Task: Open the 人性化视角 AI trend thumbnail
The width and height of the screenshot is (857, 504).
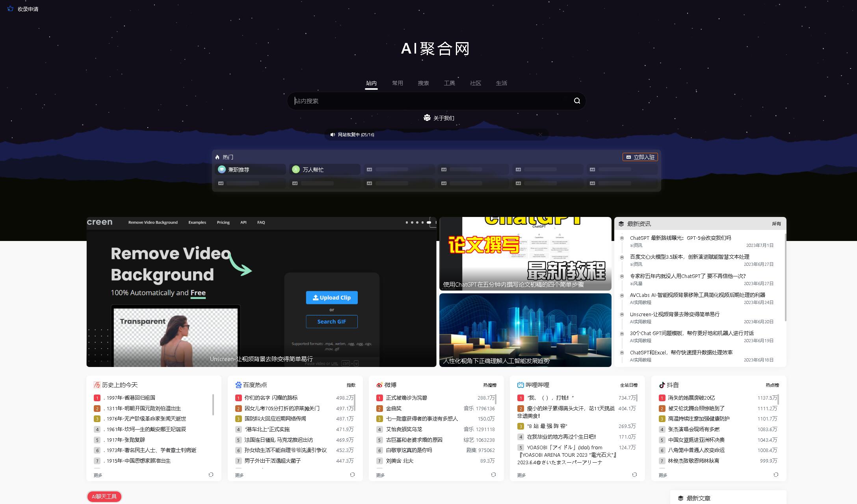Action: 525,330
